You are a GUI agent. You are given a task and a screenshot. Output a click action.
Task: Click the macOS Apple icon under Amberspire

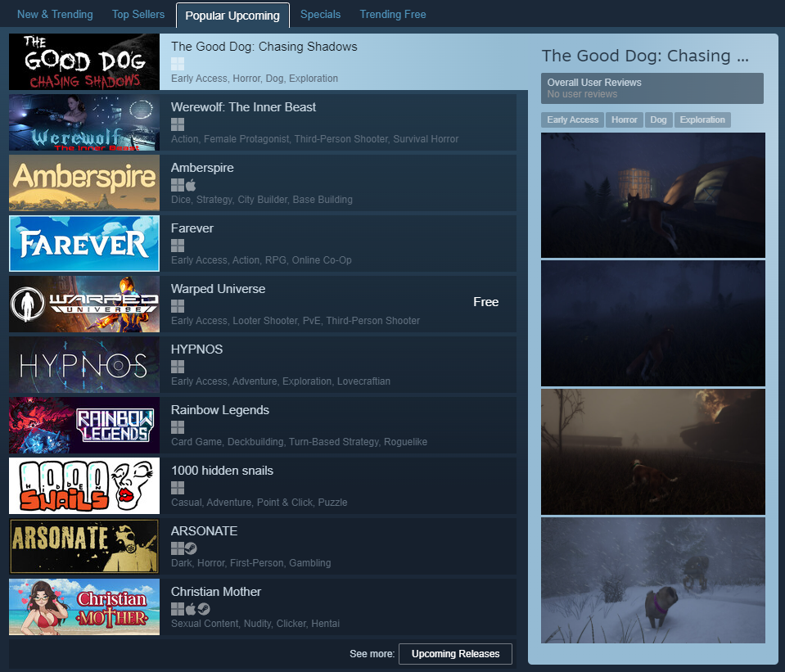coord(191,185)
